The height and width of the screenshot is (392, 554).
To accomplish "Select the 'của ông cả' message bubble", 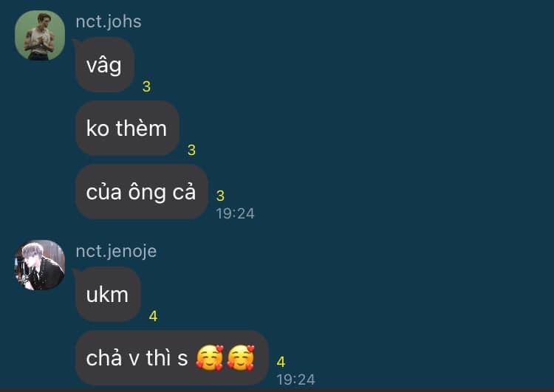I will coord(141,192).
